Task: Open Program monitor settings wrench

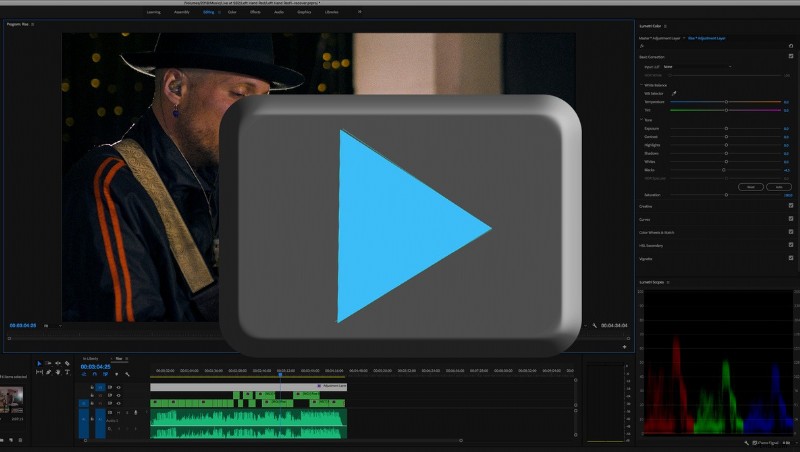Action: (594, 325)
